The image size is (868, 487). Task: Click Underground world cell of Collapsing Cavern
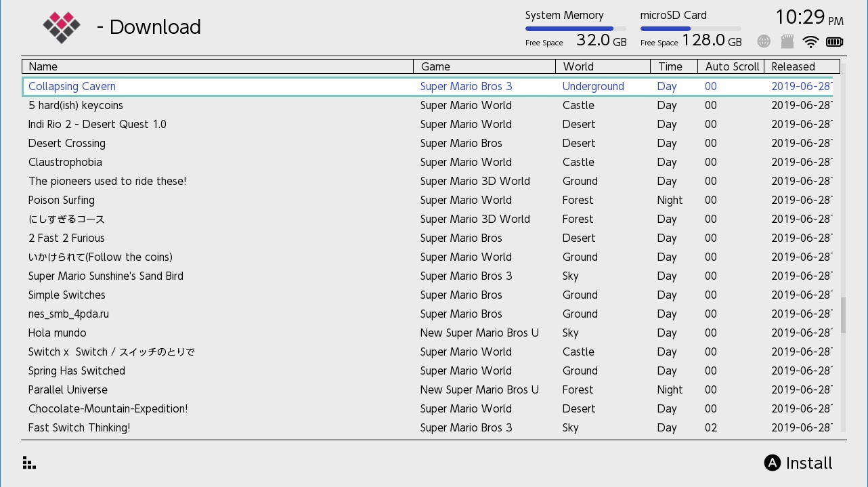pyautogui.click(x=593, y=87)
